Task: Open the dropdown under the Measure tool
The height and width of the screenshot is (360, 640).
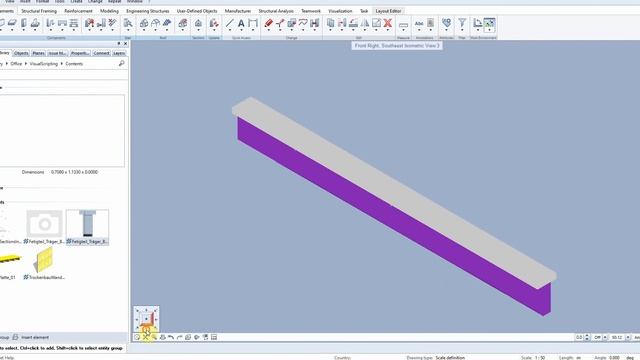Action: tap(403, 31)
